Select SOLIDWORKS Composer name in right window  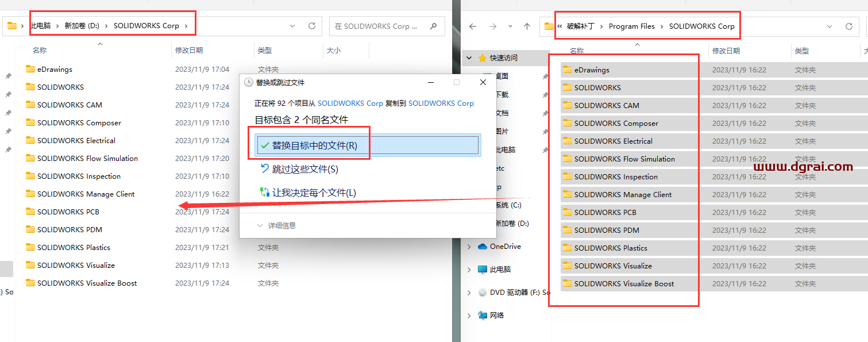point(616,123)
